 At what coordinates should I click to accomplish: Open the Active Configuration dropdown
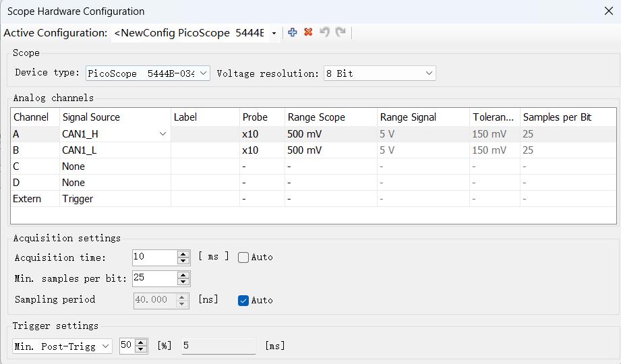(x=274, y=33)
